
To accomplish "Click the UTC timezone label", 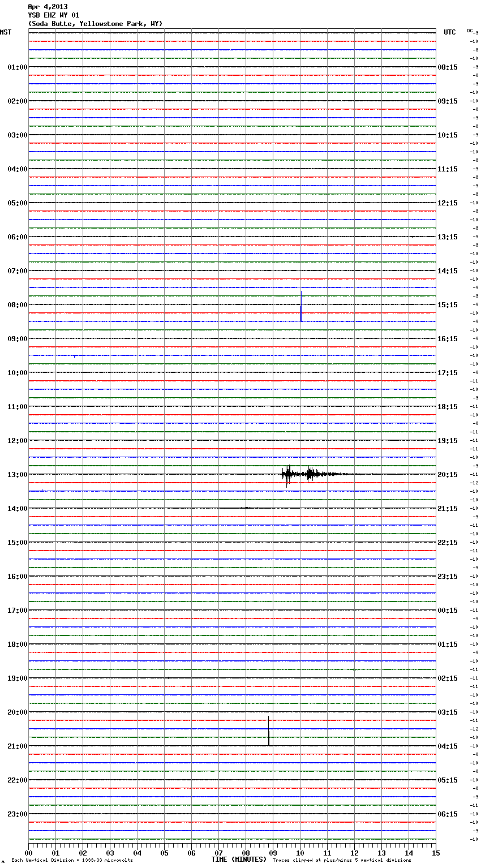I will pos(449,32).
